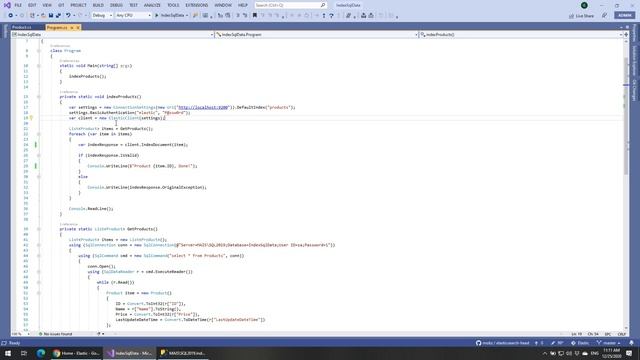Collapse the foreach block outline
The width and height of the screenshot is (640, 360).
(39, 134)
